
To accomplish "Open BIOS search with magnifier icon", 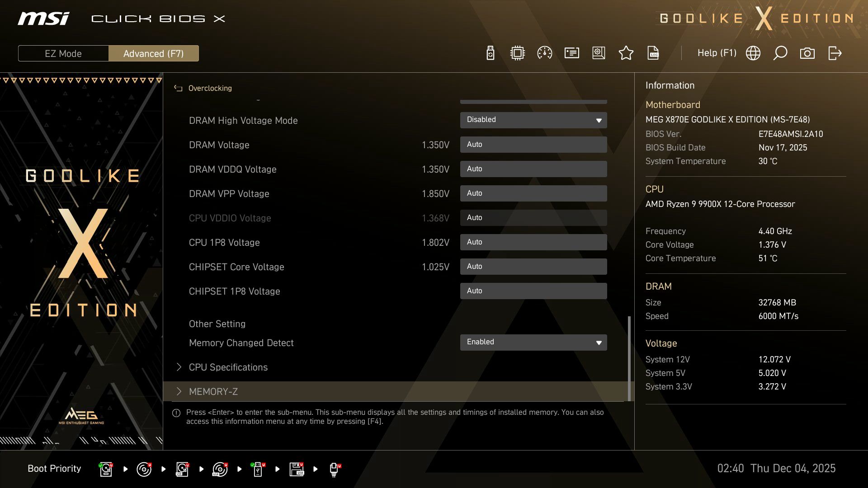I will click(x=780, y=53).
